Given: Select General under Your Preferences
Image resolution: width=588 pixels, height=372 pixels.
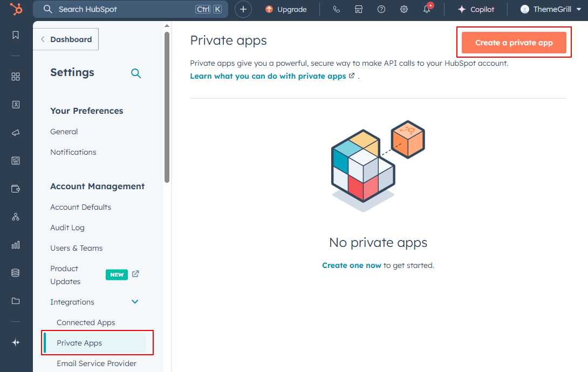Looking at the screenshot, I should coord(64,132).
